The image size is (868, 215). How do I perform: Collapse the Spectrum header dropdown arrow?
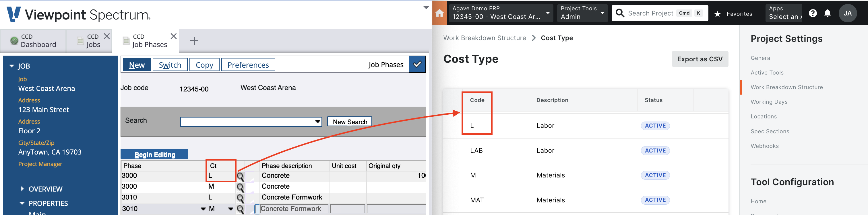click(x=426, y=7)
